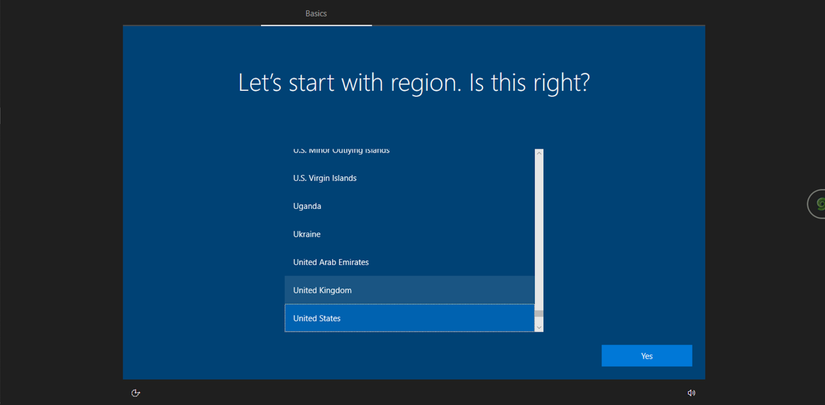Select United States in region list
This screenshot has height=405, width=825.
409,318
